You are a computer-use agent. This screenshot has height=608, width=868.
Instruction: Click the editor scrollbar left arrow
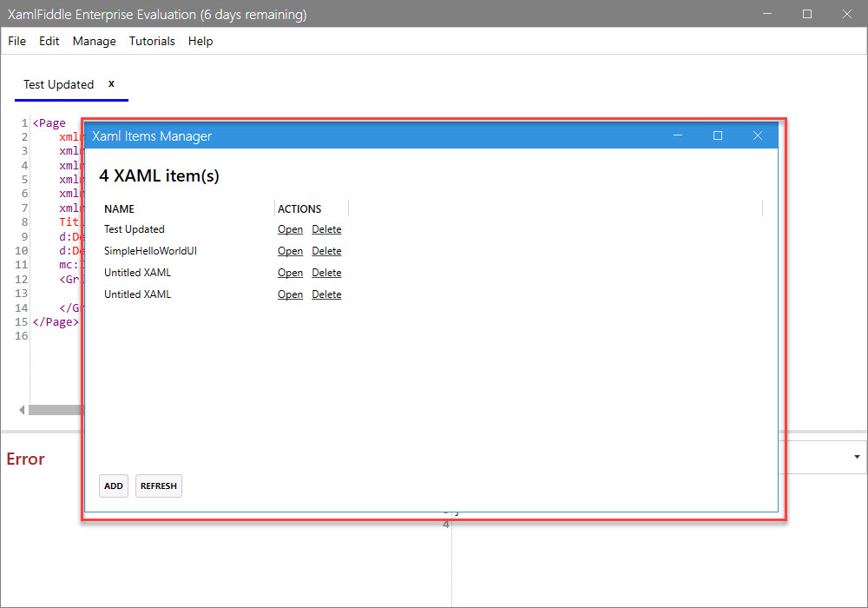coord(22,410)
